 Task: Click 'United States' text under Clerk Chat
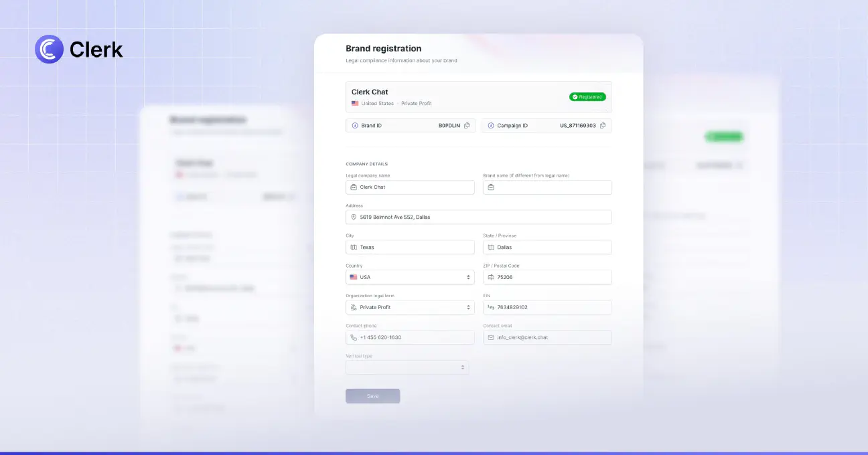click(378, 104)
